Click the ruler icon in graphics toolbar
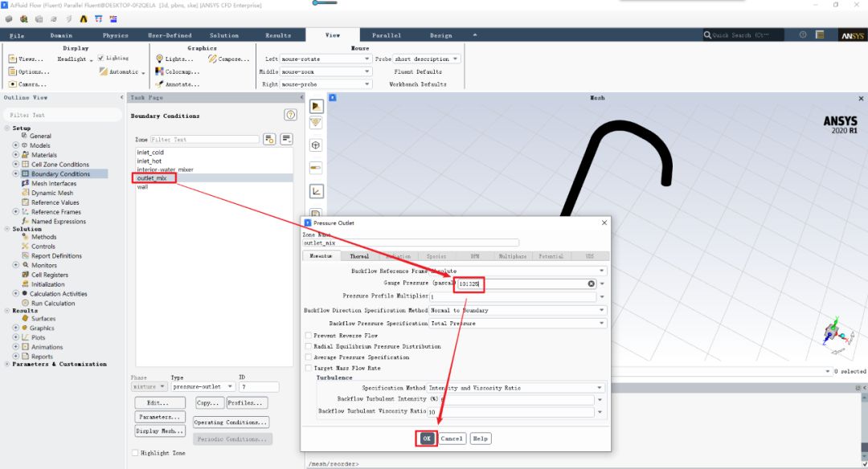Viewport: 868px width, 469px height. click(x=316, y=168)
